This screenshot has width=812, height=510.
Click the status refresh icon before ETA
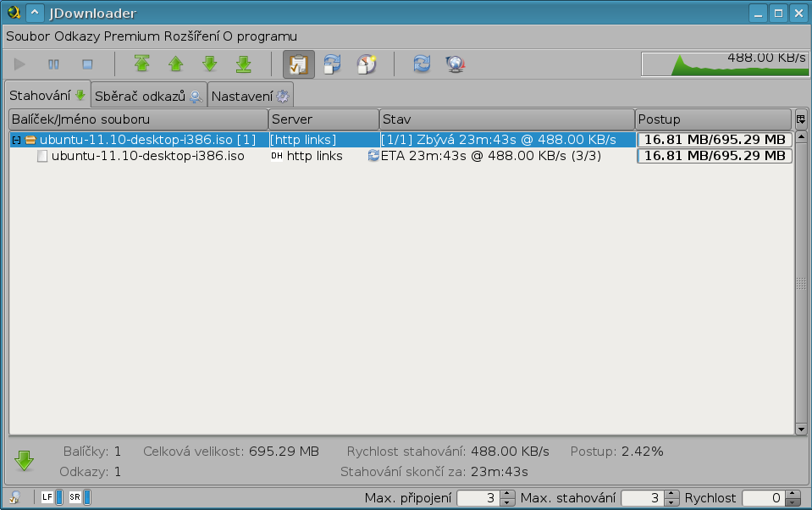pyautogui.click(x=373, y=155)
